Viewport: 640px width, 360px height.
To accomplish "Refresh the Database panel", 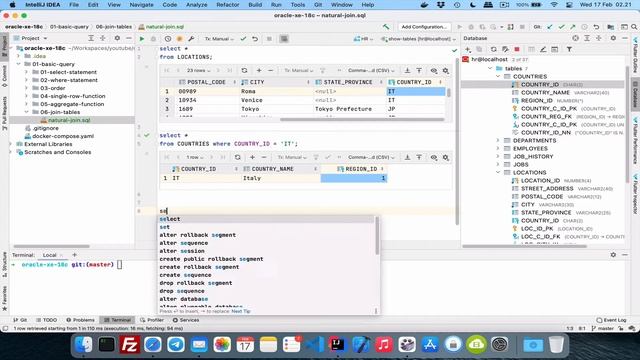I will click(x=493, y=49).
